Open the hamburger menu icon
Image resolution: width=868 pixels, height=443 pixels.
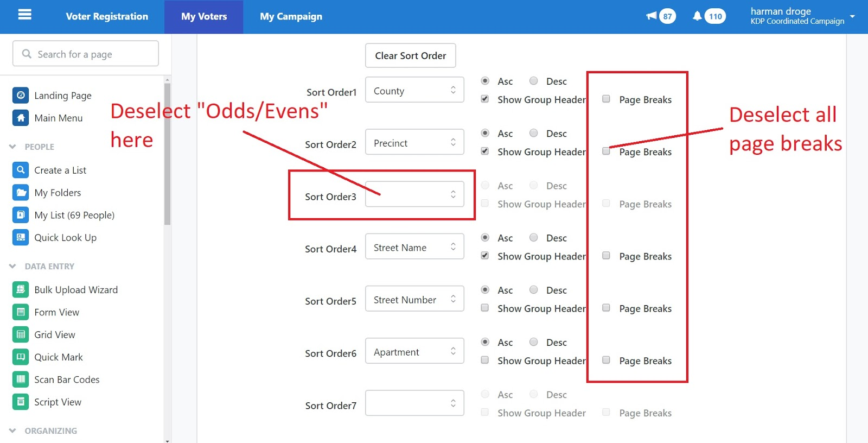[x=24, y=15]
